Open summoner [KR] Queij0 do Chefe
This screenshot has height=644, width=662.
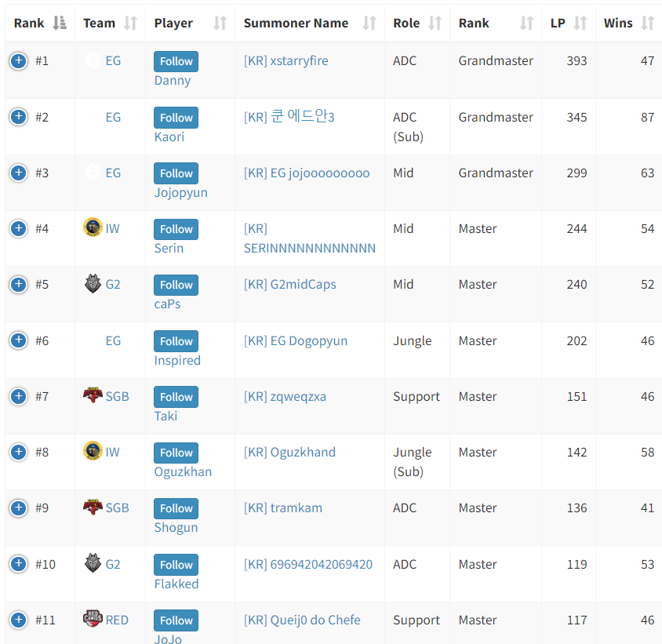pyautogui.click(x=302, y=620)
